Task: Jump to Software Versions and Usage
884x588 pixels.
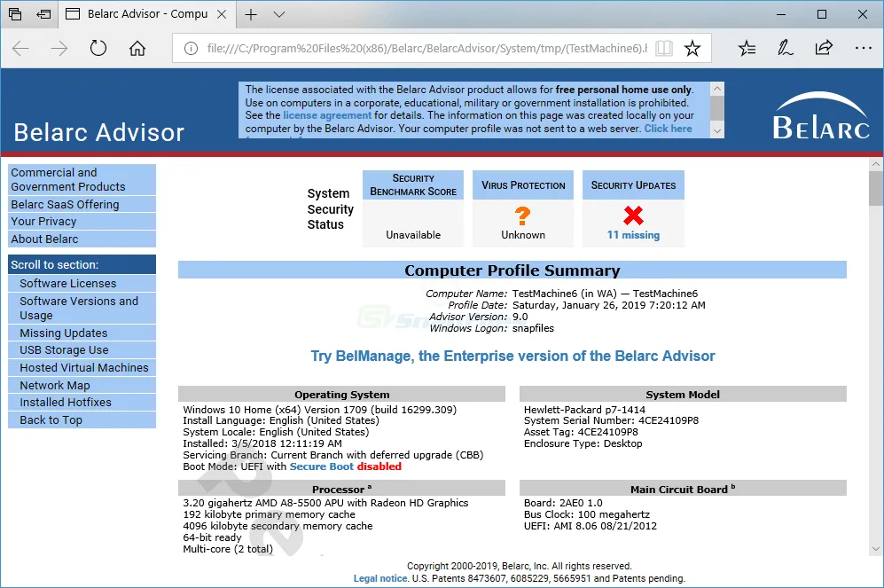Action: tap(82, 308)
